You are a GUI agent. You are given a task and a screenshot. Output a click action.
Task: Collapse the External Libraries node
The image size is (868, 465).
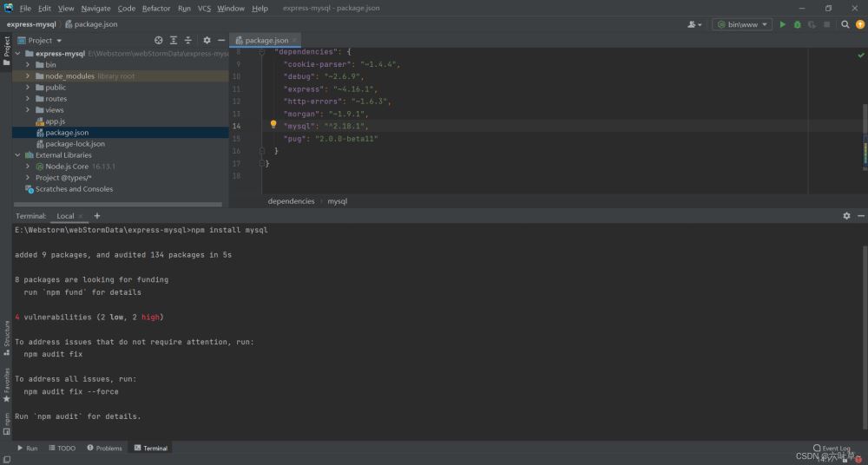pos(17,155)
